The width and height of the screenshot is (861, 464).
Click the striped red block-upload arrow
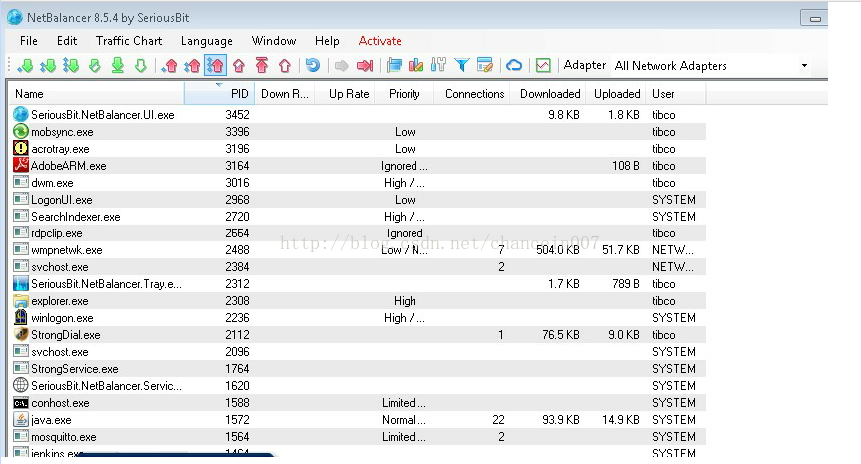coord(239,65)
